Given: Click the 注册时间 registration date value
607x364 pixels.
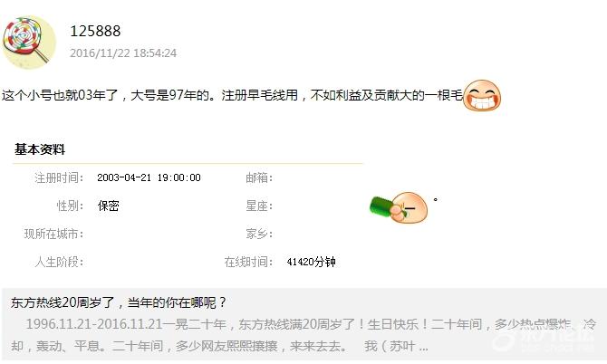Looking at the screenshot, I should tap(149, 177).
